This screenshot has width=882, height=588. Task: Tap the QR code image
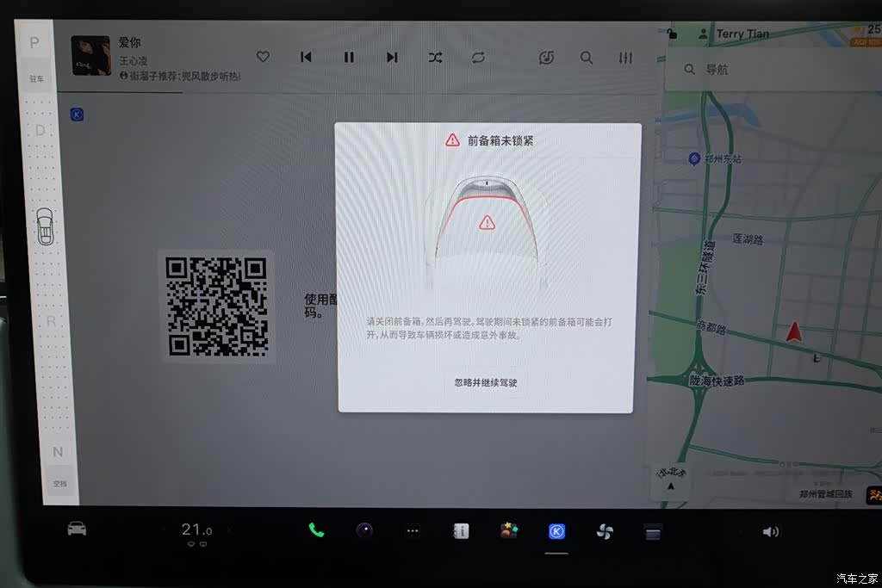[216, 306]
